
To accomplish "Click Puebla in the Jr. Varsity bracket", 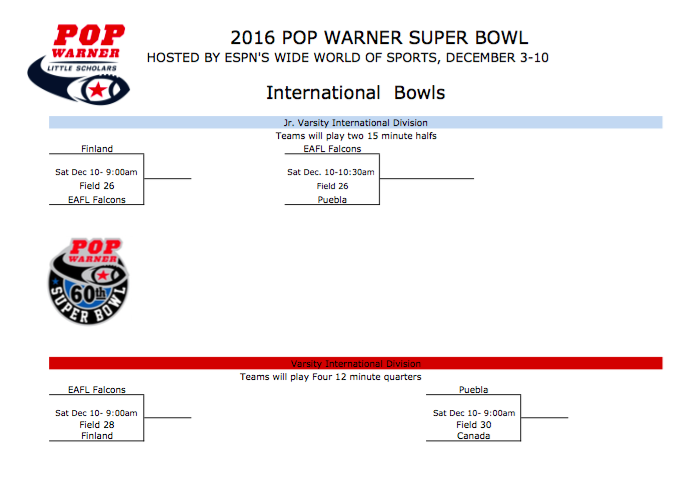I will click(x=332, y=199).
